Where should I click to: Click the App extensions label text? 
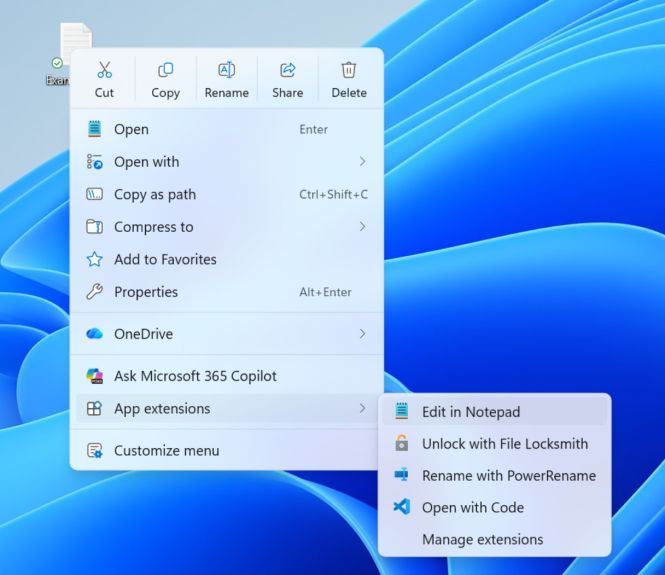(162, 408)
